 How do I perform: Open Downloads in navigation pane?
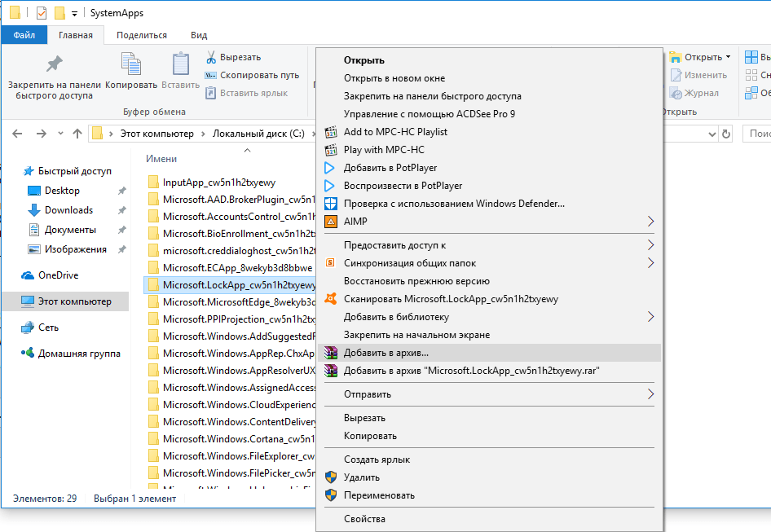[60, 210]
